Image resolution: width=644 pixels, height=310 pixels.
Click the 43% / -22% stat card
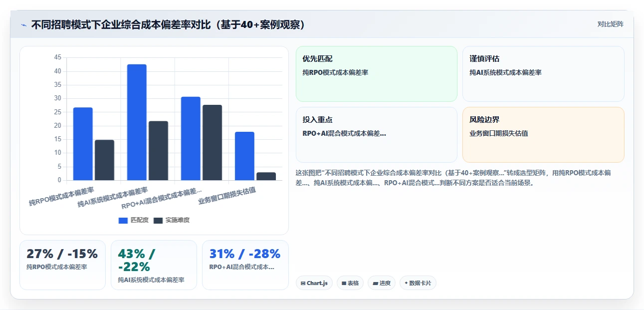(154, 265)
